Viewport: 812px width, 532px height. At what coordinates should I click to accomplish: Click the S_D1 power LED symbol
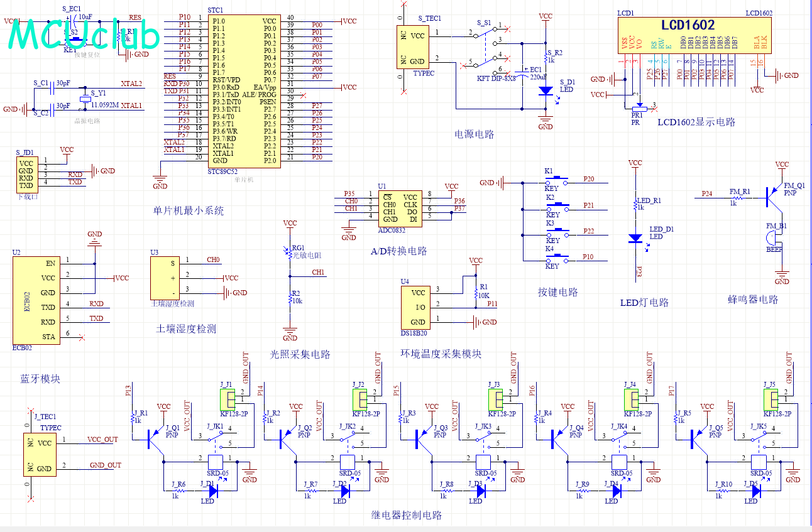pyautogui.click(x=546, y=90)
